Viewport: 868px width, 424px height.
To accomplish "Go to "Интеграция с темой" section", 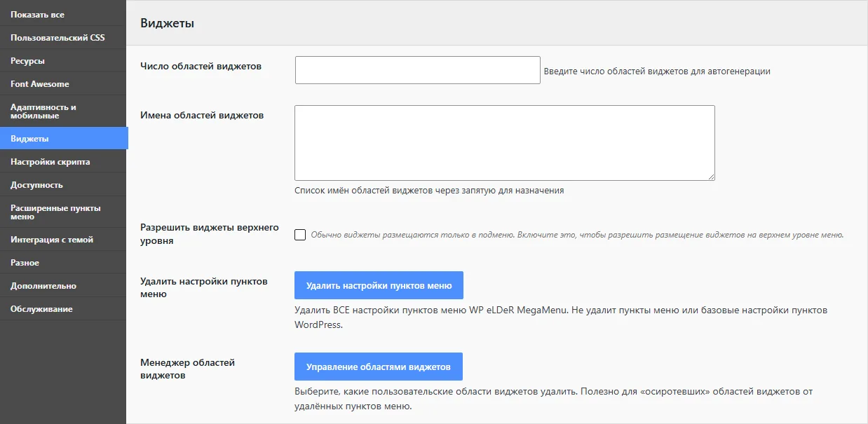I will 63,240.
